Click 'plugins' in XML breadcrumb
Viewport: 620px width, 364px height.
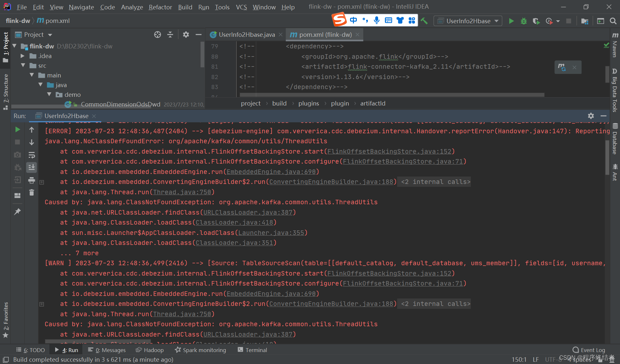click(308, 103)
